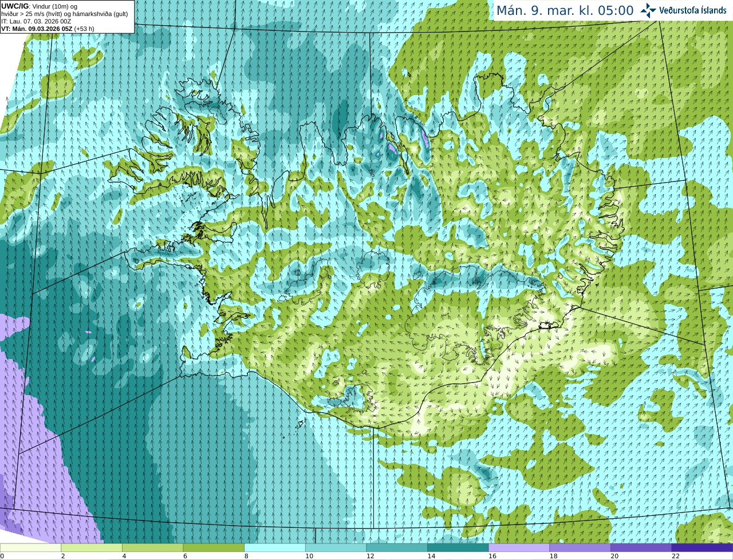Screen dimensions: 733x560
Task: Click the hviður > 25 m/s description line
Action: click(x=64, y=14)
